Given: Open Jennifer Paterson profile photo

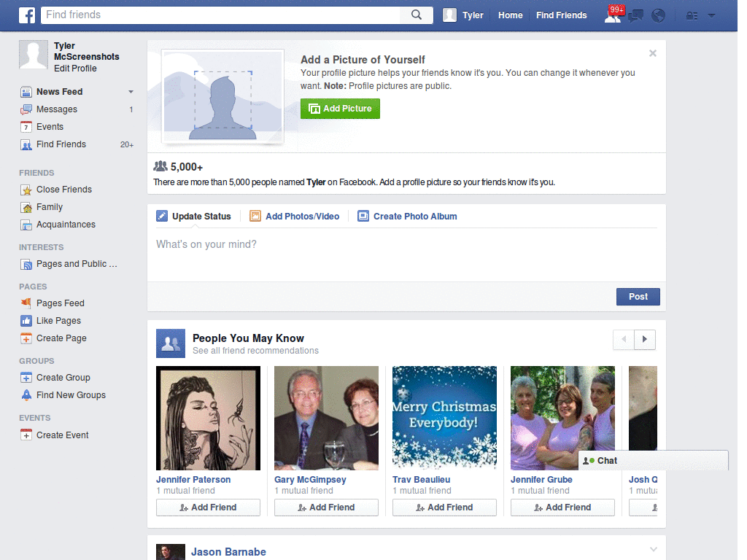Looking at the screenshot, I should (208, 418).
